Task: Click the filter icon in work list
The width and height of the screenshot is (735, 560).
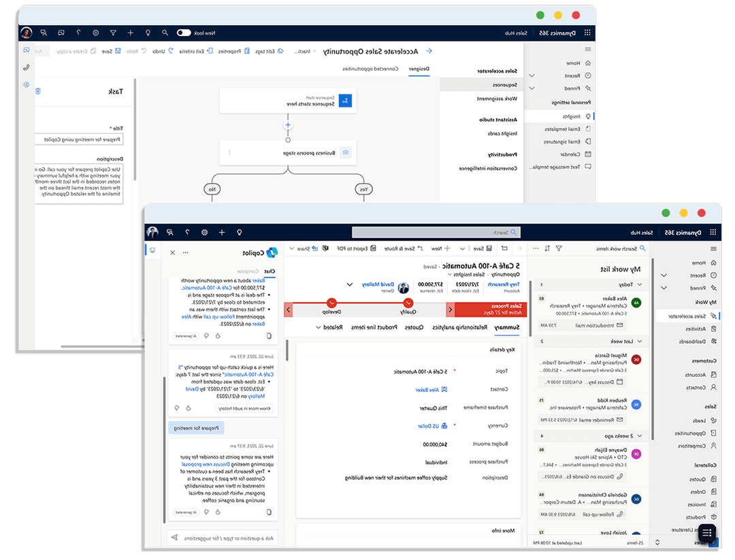Action: pyautogui.click(x=559, y=249)
